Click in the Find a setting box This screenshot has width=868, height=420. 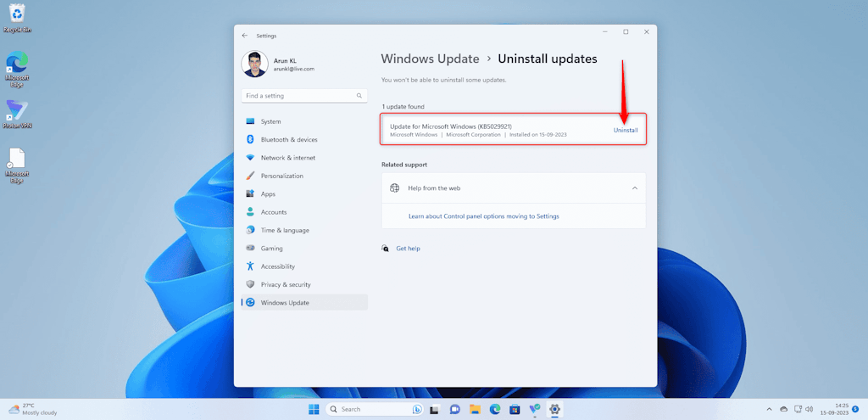pos(304,96)
